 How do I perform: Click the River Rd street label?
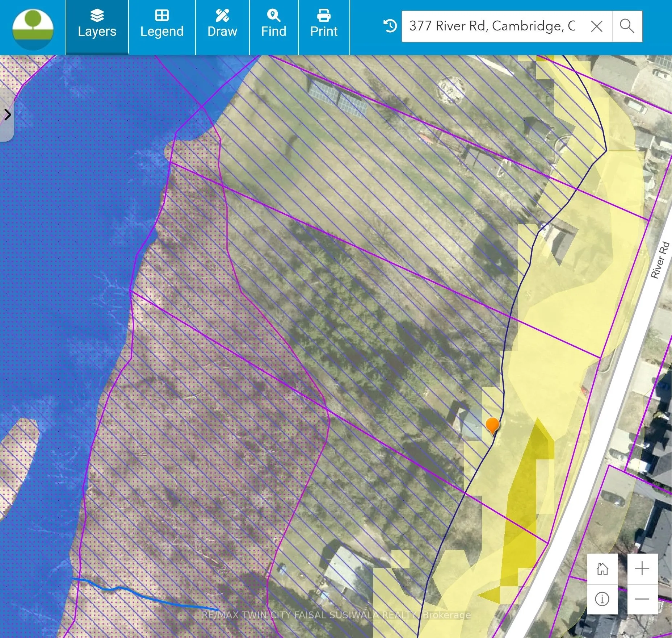pos(660,260)
